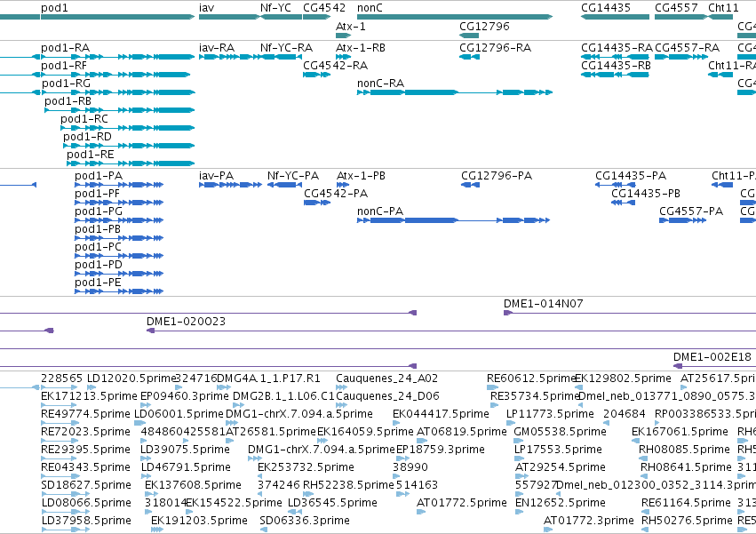The width and height of the screenshot is (756, 534).
Task: Select protein pod1-PG
Action: click(119, 220)
